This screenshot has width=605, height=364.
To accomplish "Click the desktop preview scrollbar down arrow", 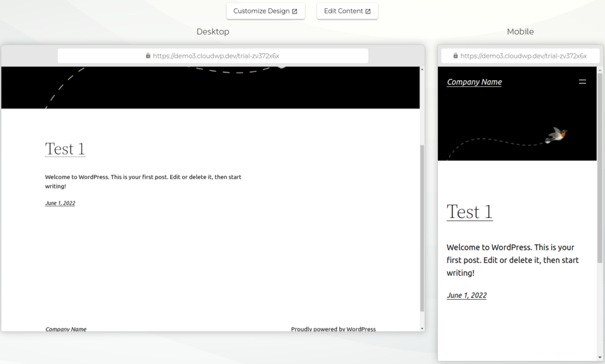I will [422, 328].
